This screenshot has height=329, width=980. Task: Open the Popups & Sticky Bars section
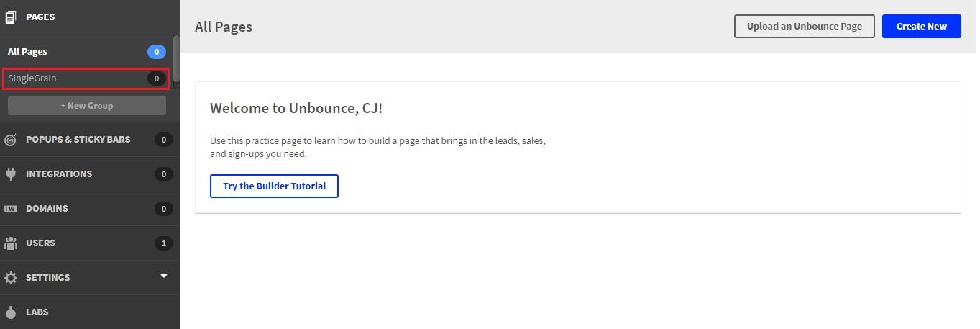(x=78, y=140)
